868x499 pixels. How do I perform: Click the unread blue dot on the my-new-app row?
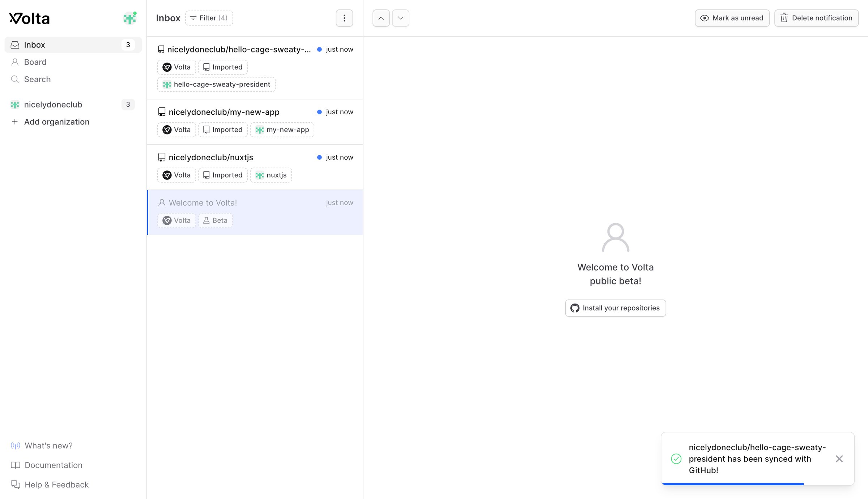pos(319,112)
